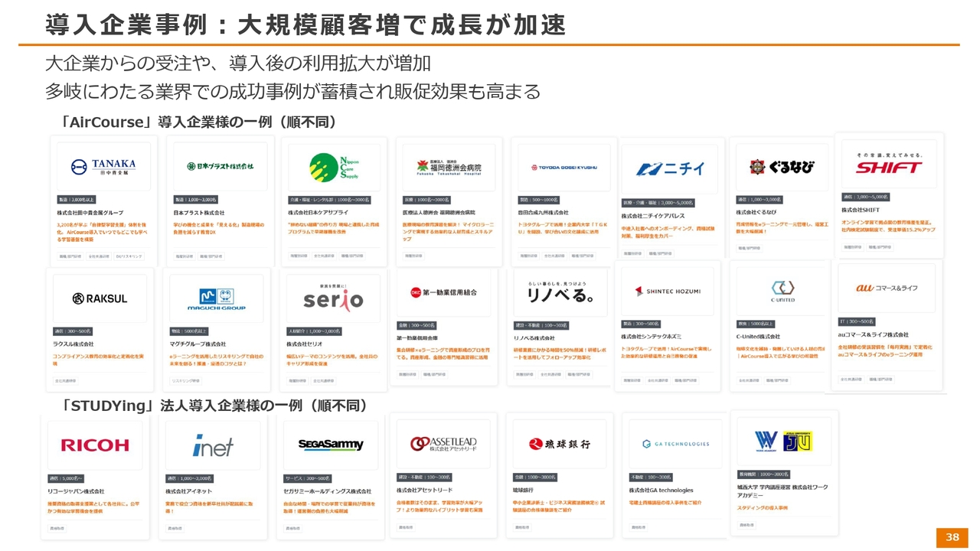Click the slide title 導入企業事例：大規模顧客増で成長が加速
Image resolution: width=980 pixels, height=551 pixels.
point(305,24)
